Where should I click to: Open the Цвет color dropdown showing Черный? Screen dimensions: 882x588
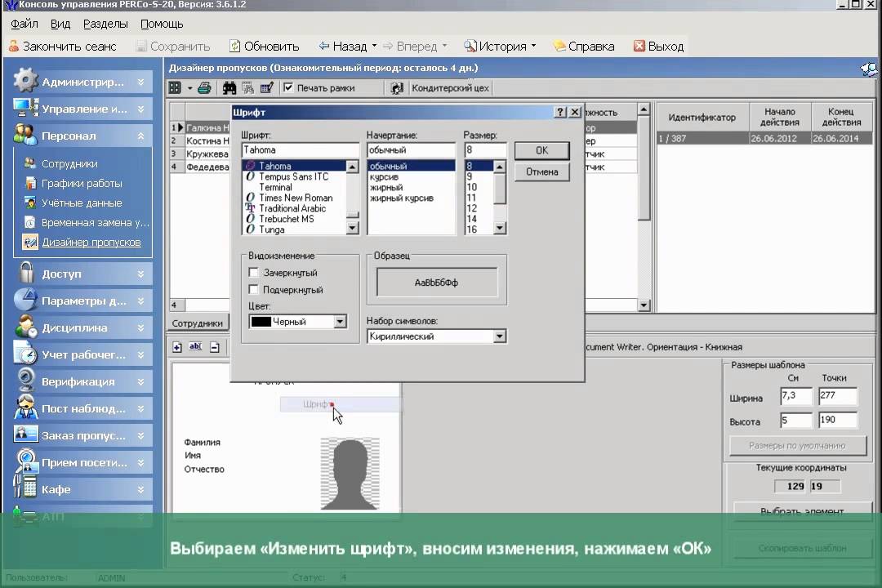click(x=340, y=321)
